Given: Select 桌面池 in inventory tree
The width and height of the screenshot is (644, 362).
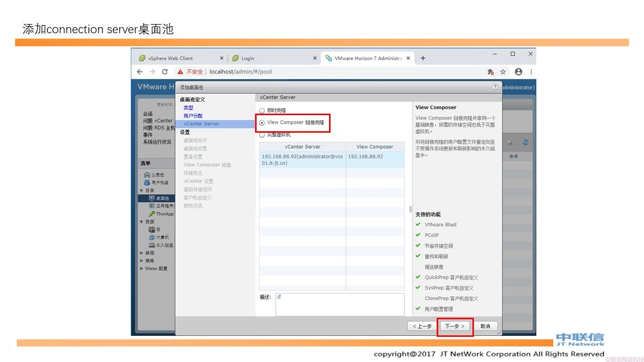Looking at the screenshot, I should [x=156, y=198].
